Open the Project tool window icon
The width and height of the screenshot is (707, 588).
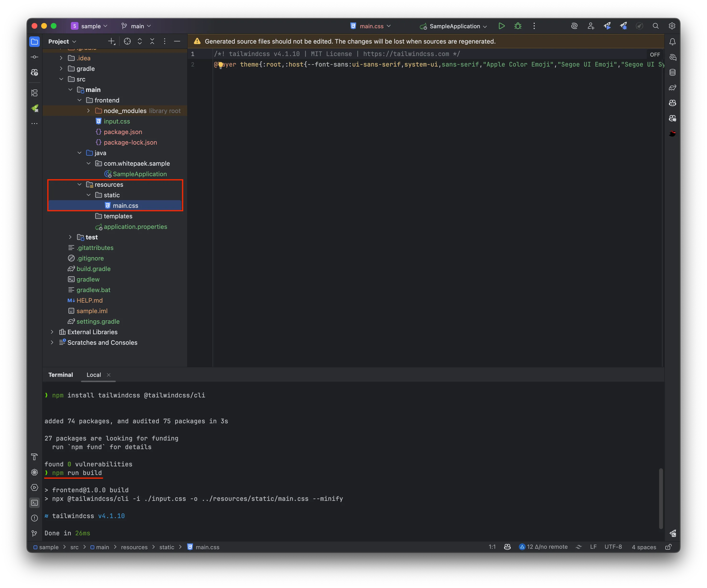pyautogui.click(x=34, y=41)
